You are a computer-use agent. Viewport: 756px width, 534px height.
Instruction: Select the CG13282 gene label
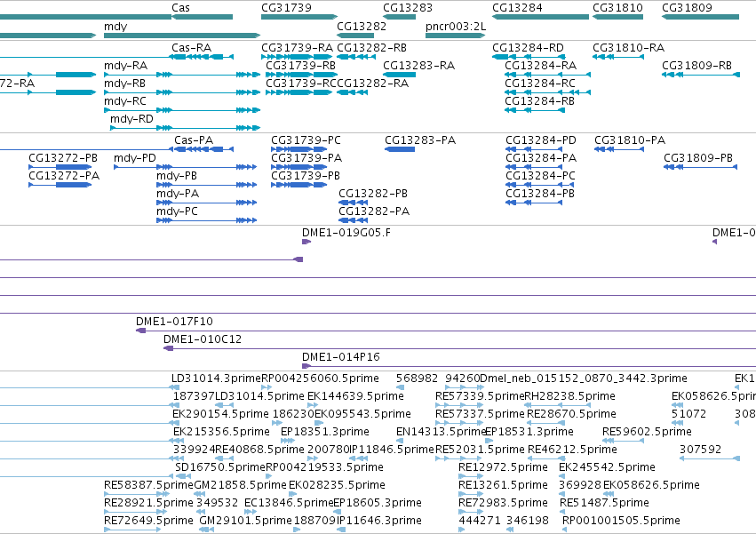click(x=362, y=27)
